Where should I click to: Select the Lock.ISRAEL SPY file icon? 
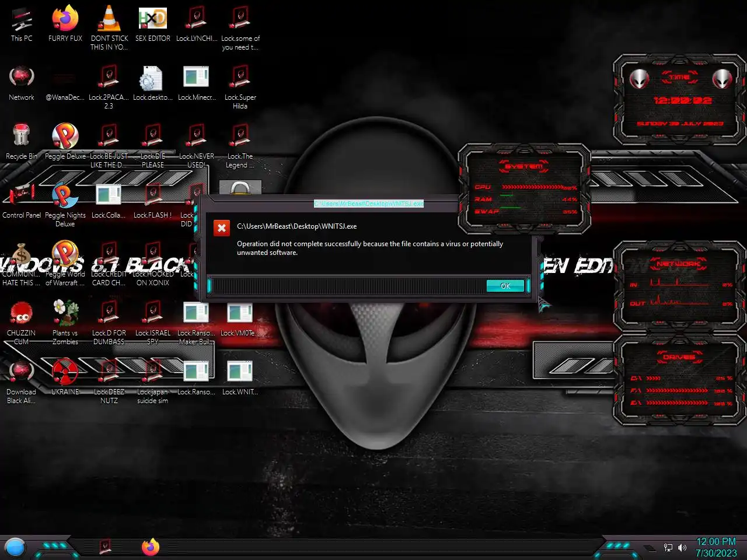(153, 323)
